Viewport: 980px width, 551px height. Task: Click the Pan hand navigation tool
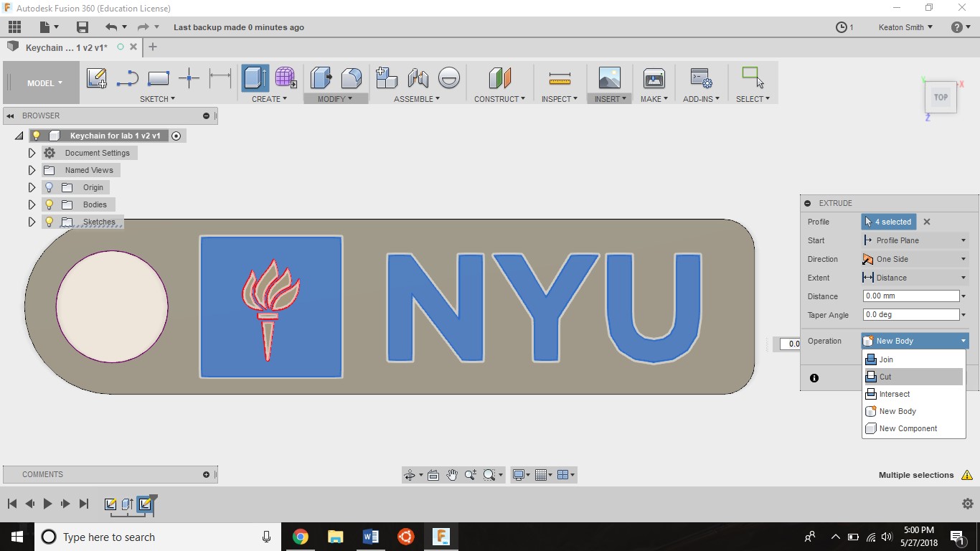point(452,475)
